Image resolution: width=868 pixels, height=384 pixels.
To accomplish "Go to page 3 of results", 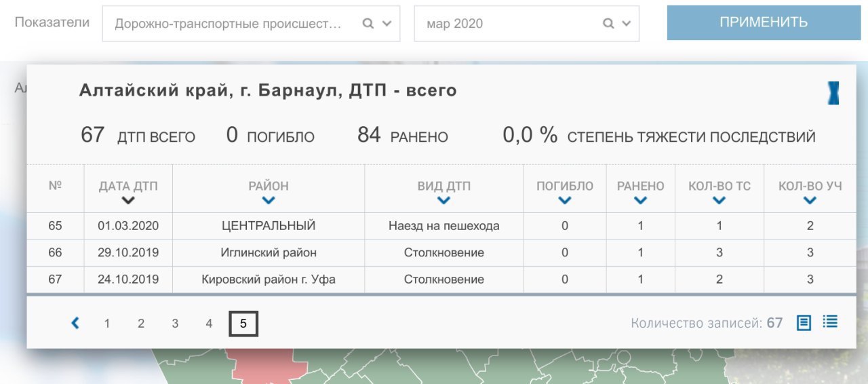I will pos(175,324).
